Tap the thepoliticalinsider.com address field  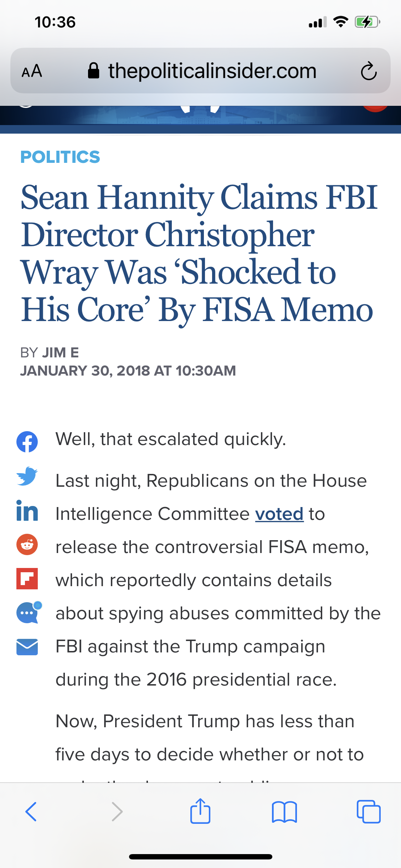pos(212,71)
